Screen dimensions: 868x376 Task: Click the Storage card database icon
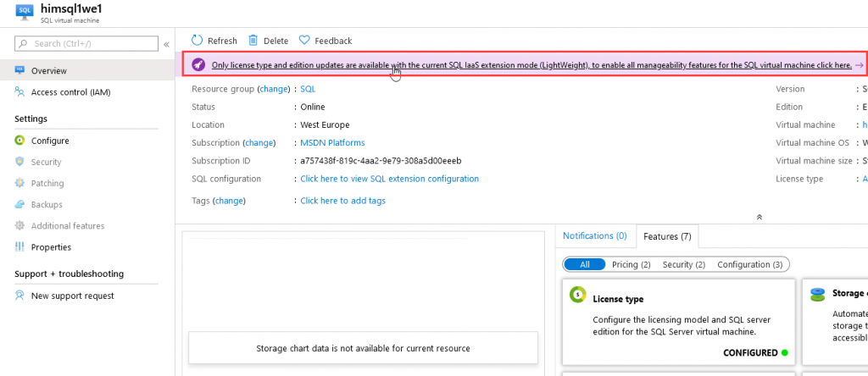[x=817, y=295]
